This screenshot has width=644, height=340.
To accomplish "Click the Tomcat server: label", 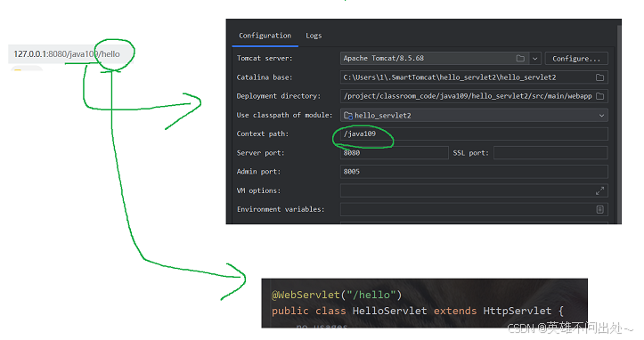I will 265,59.
